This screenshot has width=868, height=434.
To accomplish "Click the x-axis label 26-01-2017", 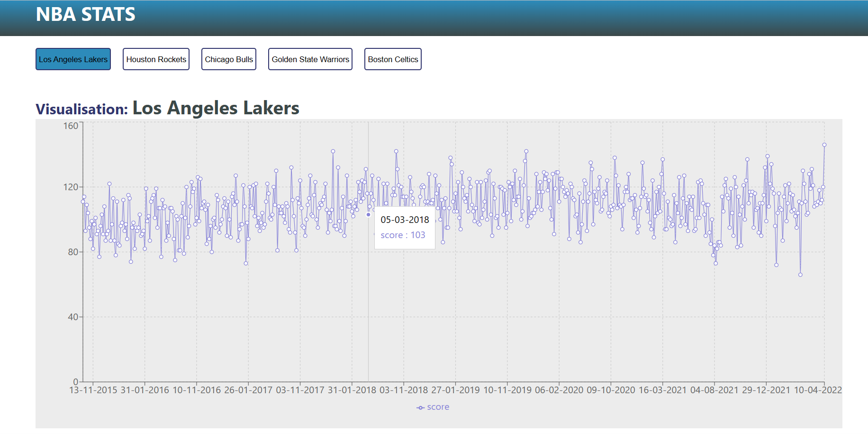I will tap(248, 390).
